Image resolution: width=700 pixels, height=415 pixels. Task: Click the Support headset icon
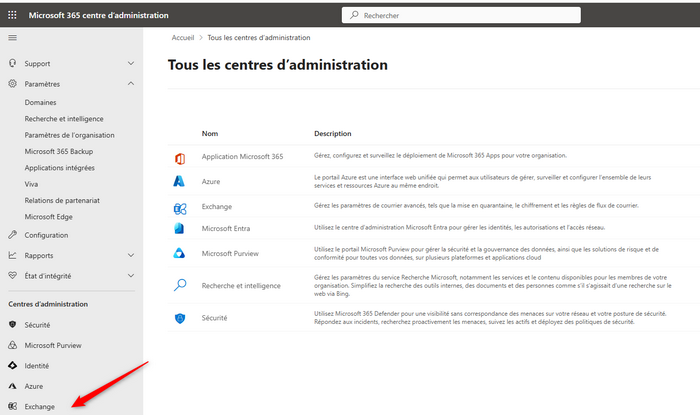tap(12, 63)
